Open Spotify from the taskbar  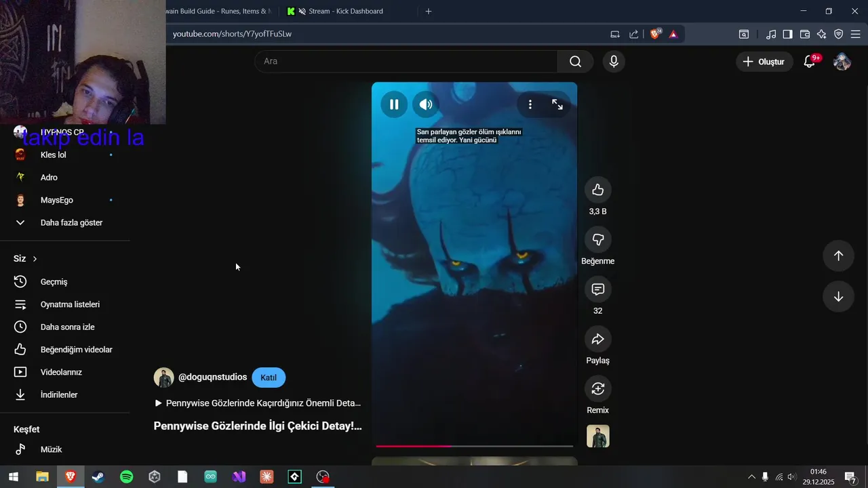(x=126, y=477)
